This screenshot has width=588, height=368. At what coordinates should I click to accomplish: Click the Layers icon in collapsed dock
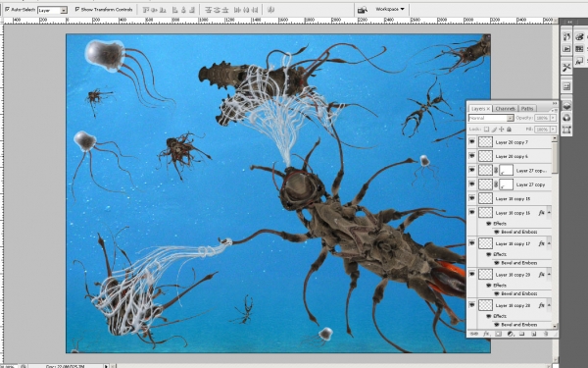click(566, 106)
